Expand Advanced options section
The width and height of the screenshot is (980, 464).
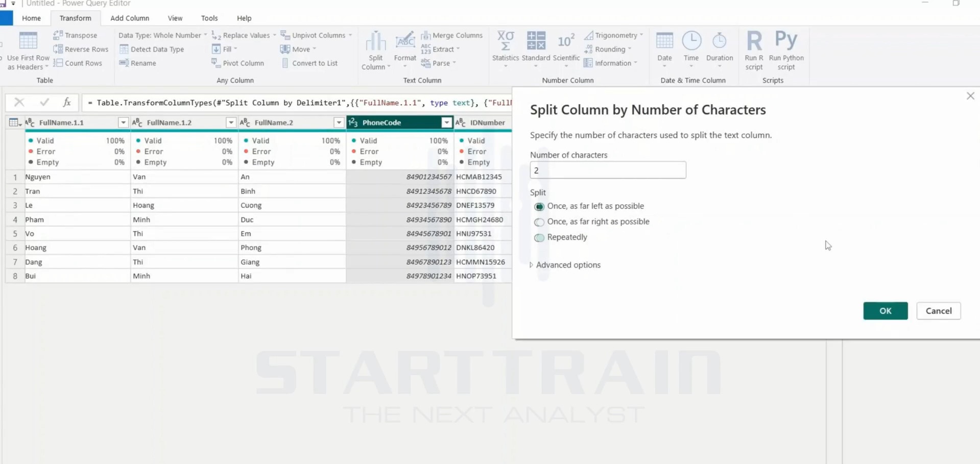click(565, 265)
